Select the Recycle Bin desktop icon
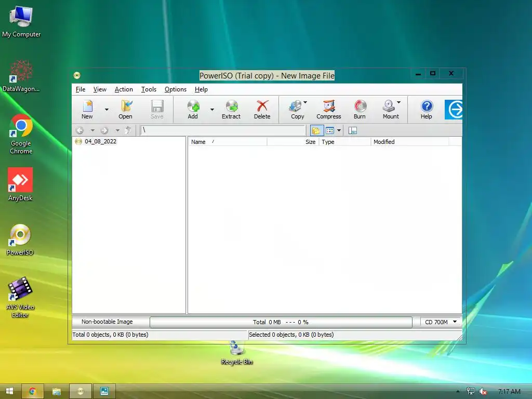The width and height of the screenshot is (532, 399). pos(237,353)
